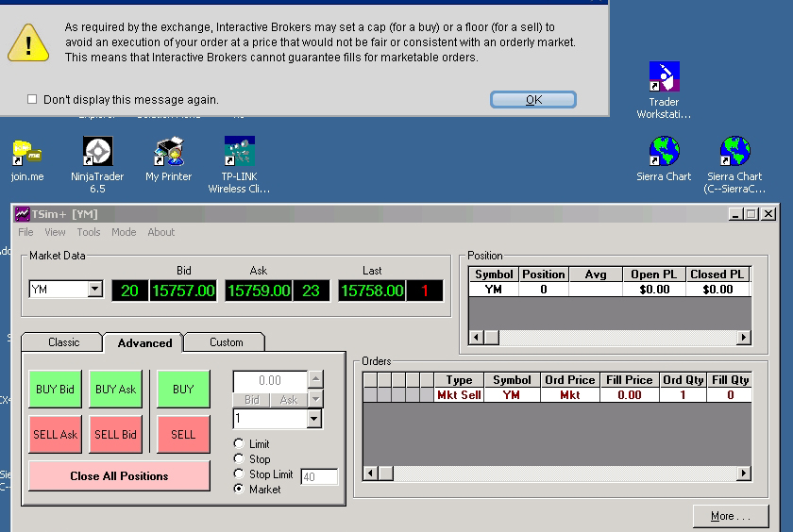Viewport: 793px width, 532px height.
Task: Click the bid price 15757.00
Action: (183, 291)
